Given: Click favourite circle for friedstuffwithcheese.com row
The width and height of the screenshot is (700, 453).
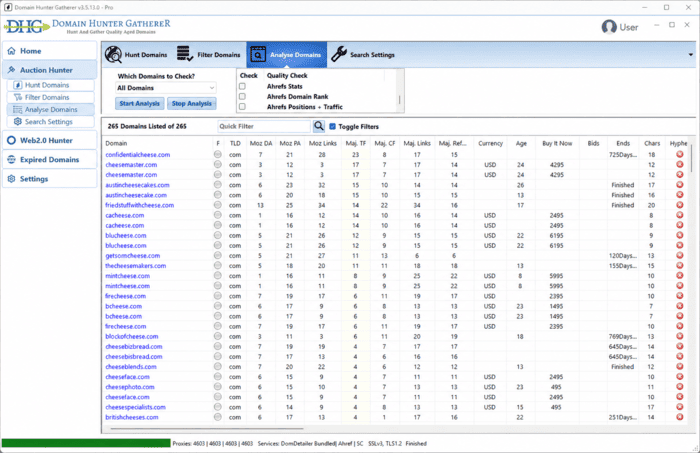Looking at the screenshot, I should pos(217,205).
